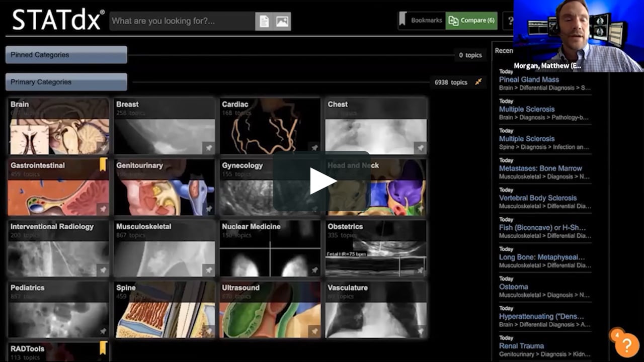Click the yellow bookmark ribbon on RADTools tile

(103, 347)
